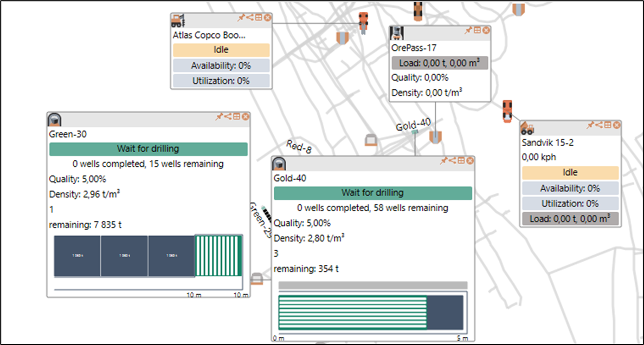Click 'Quality: 0,00%' in OrePass-17
Viewport: 644px width, 345px height.
pyautogui.click(x=420, y=77)
